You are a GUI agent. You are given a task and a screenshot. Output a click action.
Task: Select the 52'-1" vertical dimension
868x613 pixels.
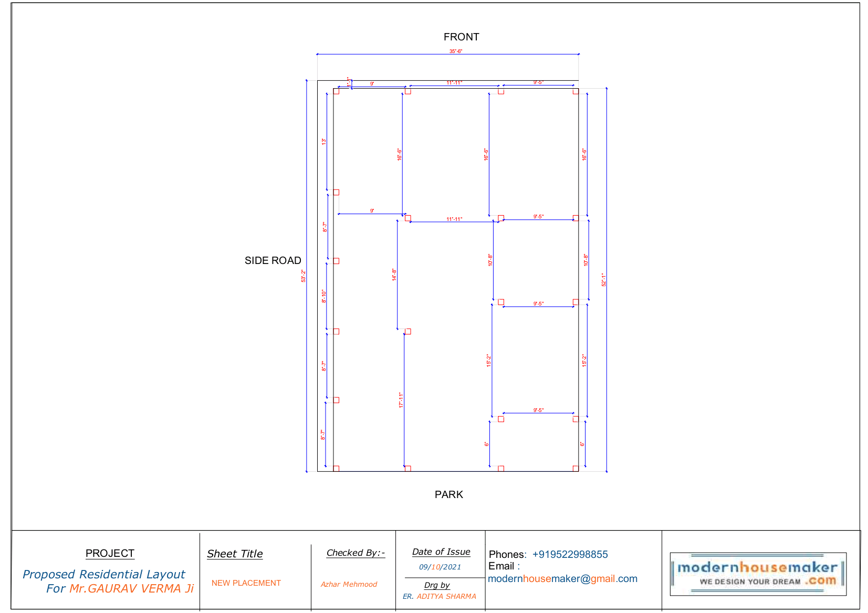click(604, 280)
